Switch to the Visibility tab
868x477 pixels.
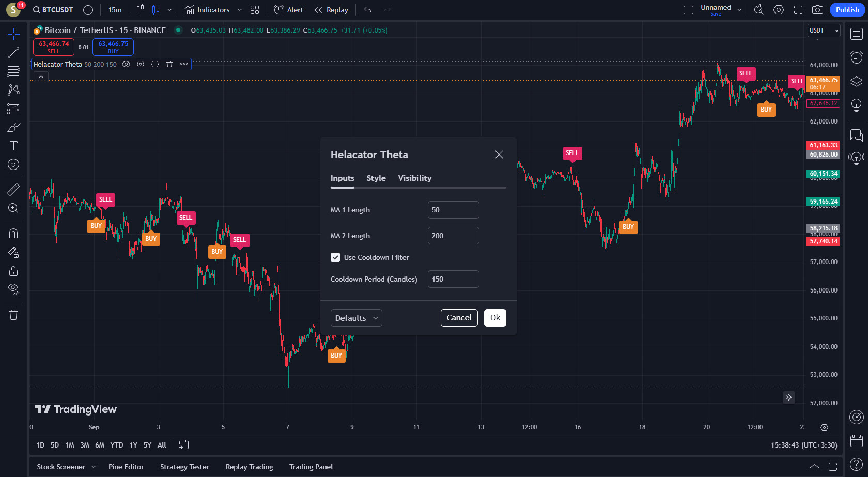pos(415,178)
